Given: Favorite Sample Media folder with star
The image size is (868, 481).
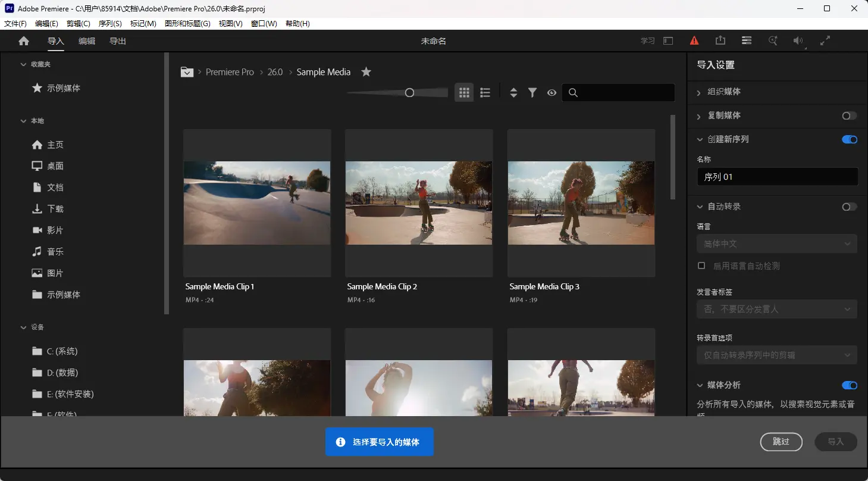Looking at the screenshot, I should pyautogui.click(x=366, y=72).
